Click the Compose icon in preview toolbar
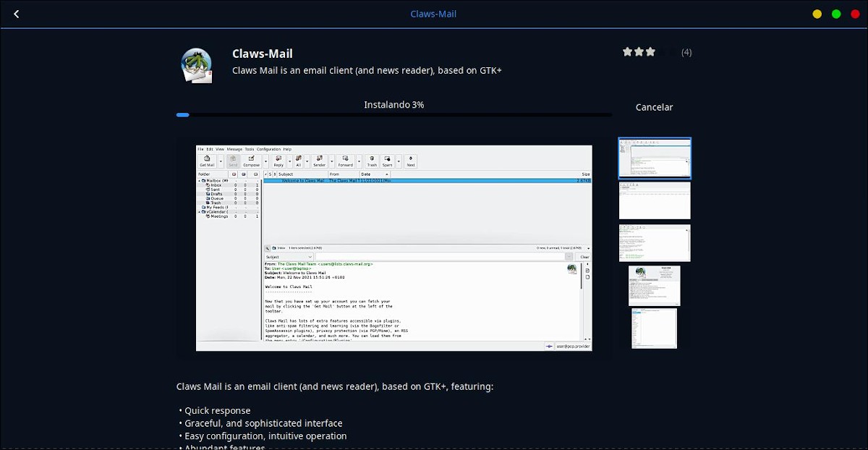This screenshot has height=450, width=868. pos(251,160)
